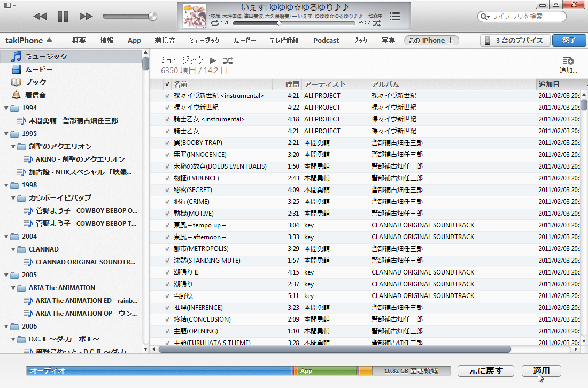The width and height of the screenshot is (588, 388).
Task: Uncheck 裸々イヴ新世紀 <instrumental>
Action: click(167, 96)
